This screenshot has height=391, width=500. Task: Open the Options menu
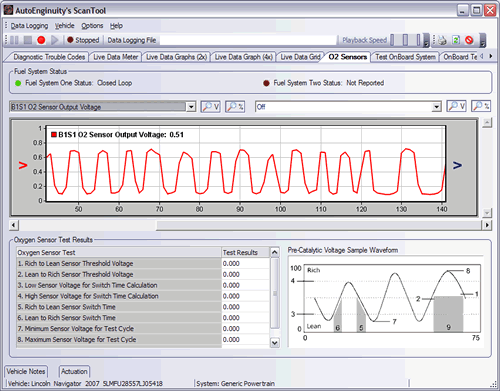coord(92,26)
